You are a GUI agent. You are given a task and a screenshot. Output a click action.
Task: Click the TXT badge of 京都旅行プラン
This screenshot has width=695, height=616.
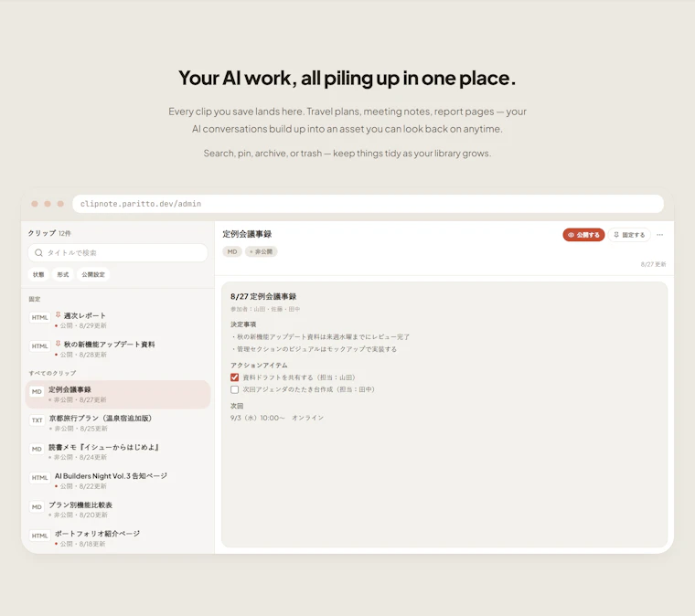[x=37, y=420]
